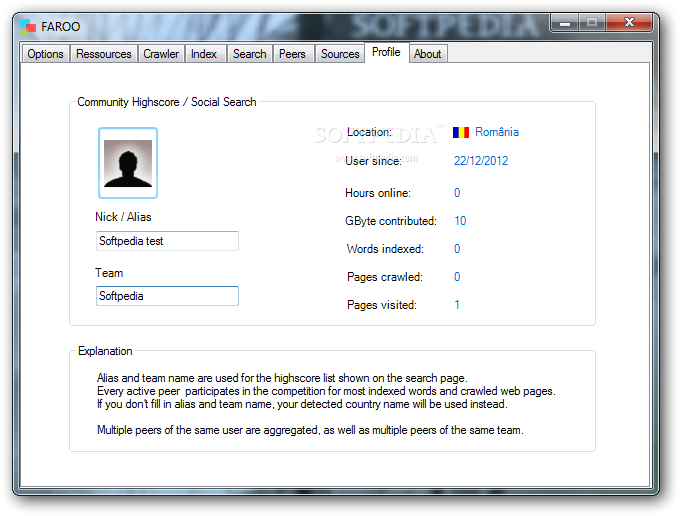Click the User since label

coord(373,161)
